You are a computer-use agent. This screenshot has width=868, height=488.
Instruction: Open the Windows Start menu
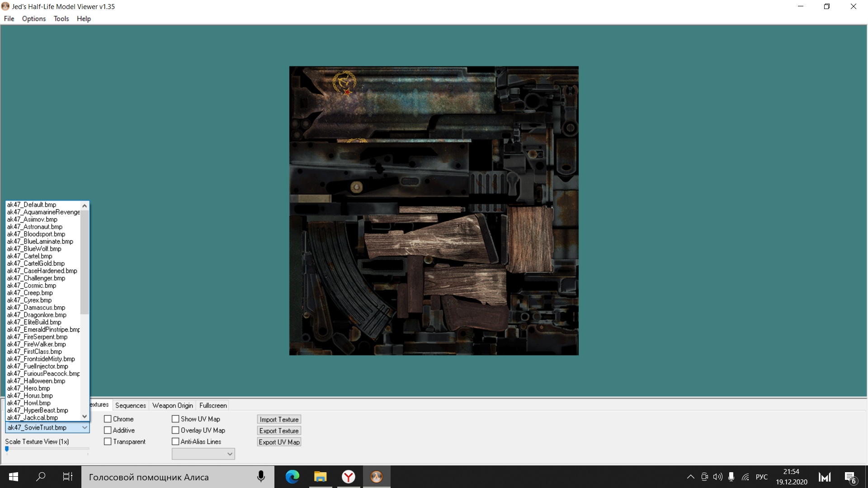[x=14, y=477]
